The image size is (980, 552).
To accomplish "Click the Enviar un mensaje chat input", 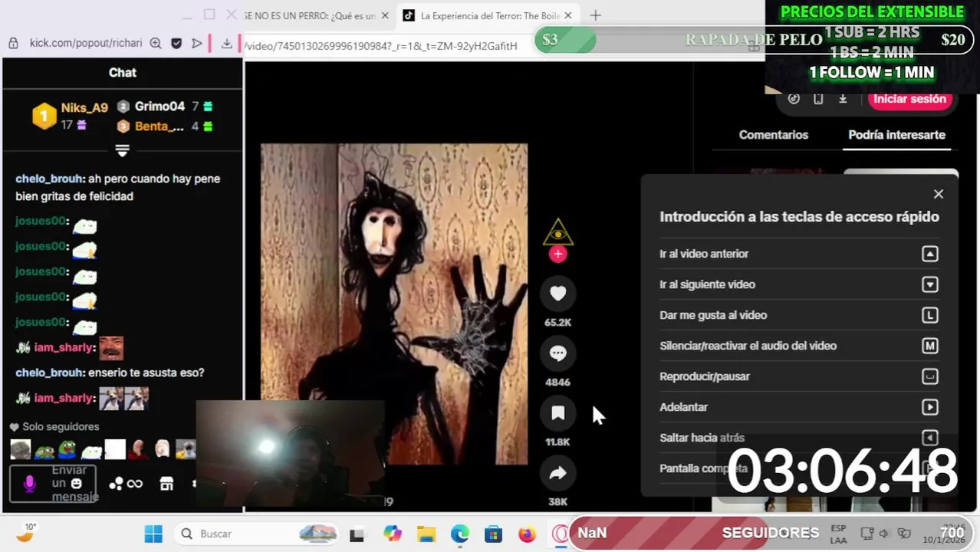I will (x=53, y=484).
